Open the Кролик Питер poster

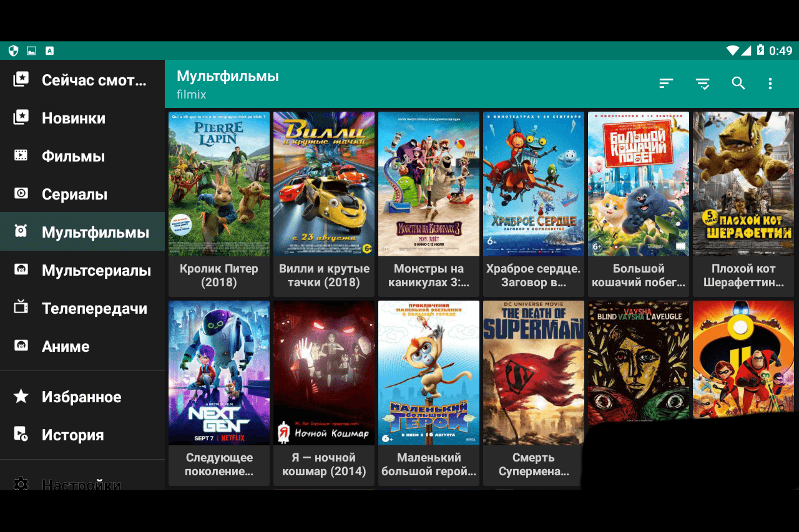coord(219,184)
